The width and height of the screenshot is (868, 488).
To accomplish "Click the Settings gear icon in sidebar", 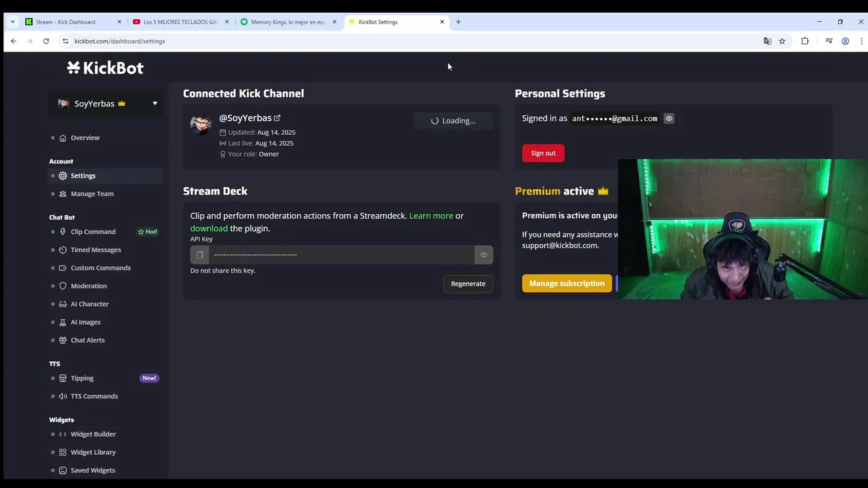I will (62, 176).
